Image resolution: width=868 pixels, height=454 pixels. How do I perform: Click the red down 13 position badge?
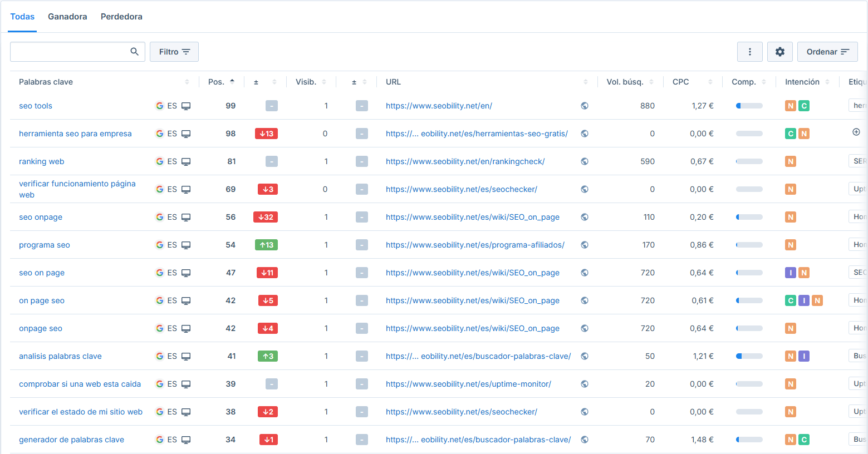266,134
